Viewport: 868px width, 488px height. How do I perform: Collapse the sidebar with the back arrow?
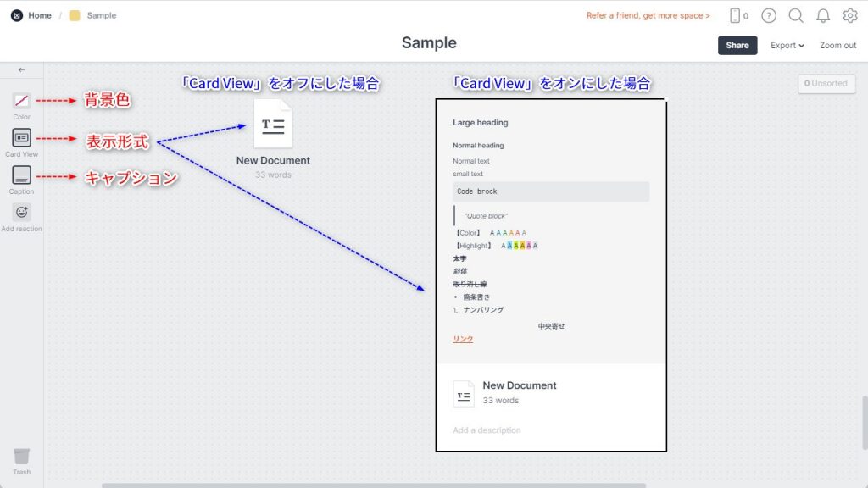[21, 69]
